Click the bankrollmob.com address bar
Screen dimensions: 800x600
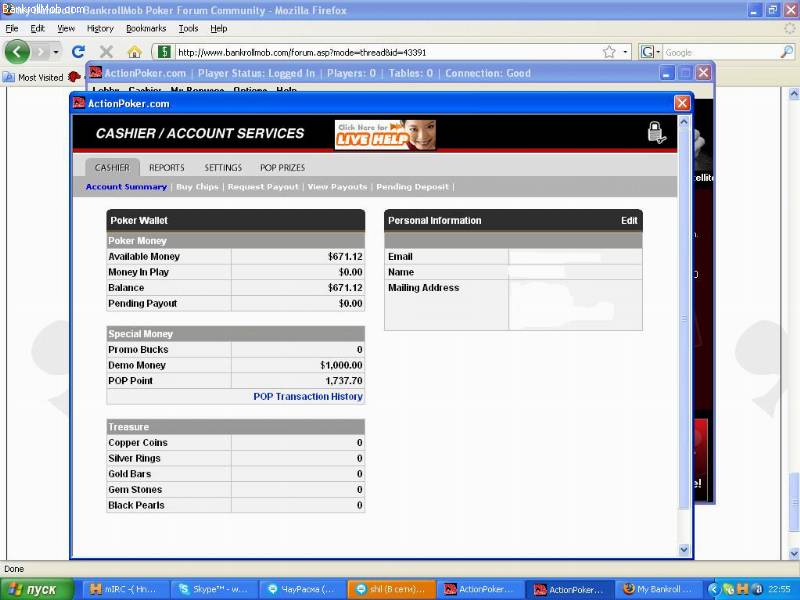(388, 52)
